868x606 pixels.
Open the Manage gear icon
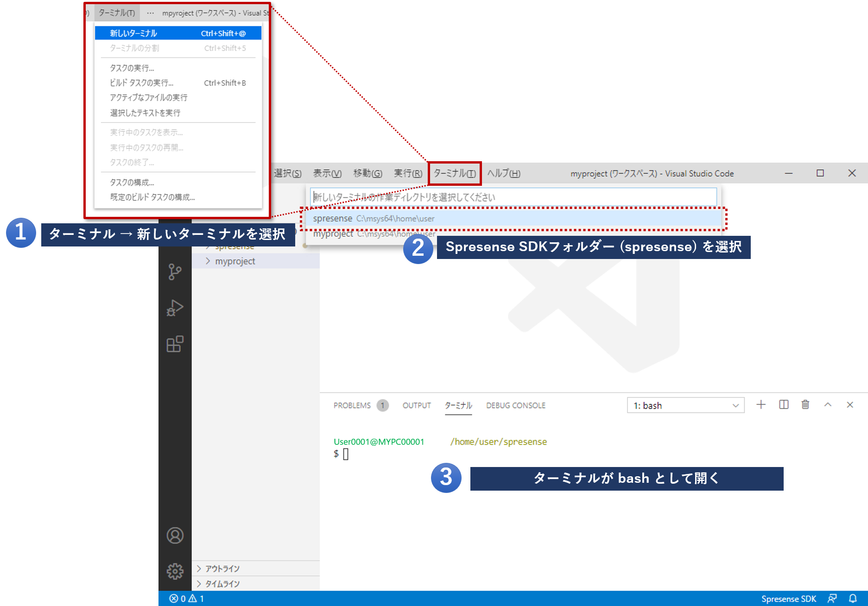click(175, 571)
